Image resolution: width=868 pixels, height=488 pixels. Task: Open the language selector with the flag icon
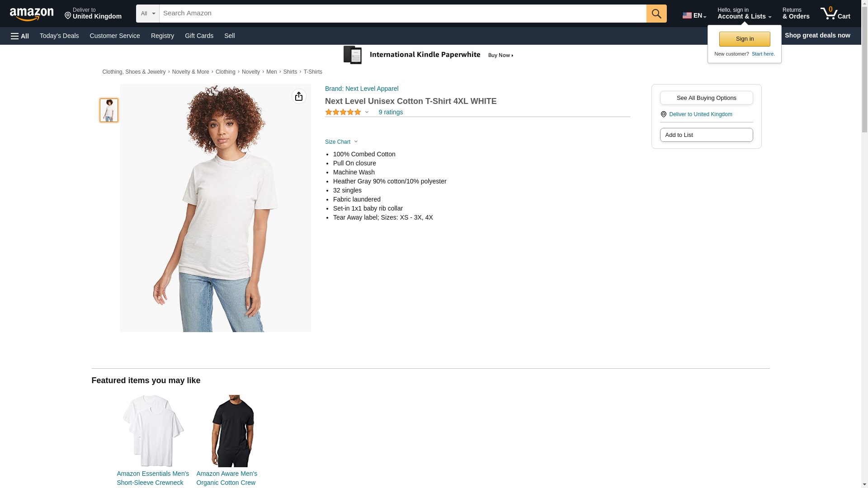694,15
